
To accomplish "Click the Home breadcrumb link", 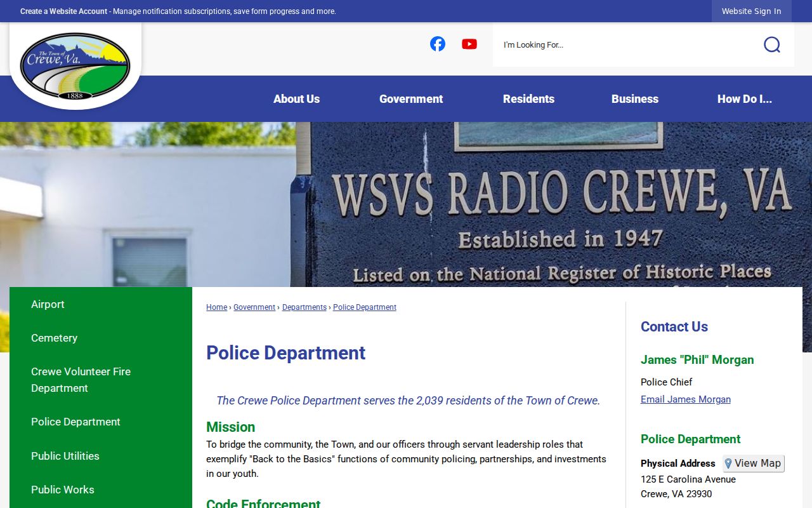I will tap(216, 307).
